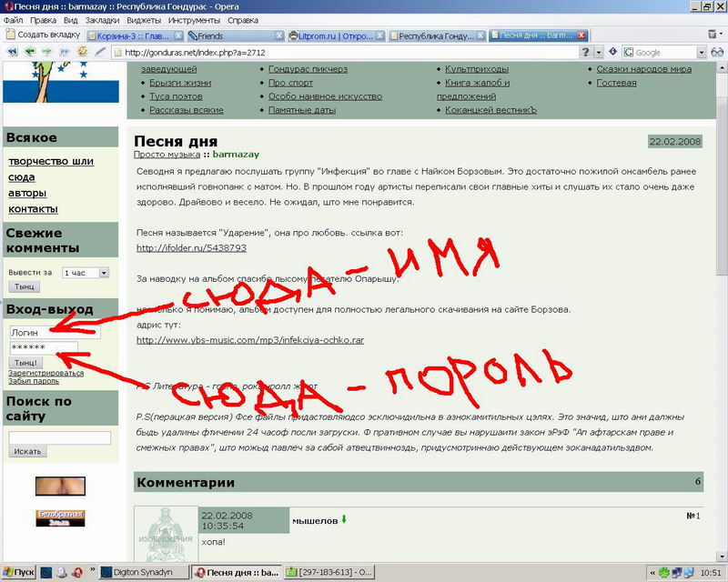Click the Пуск start button
This screenshot has height=582, width=728.
tap(19, 572)
